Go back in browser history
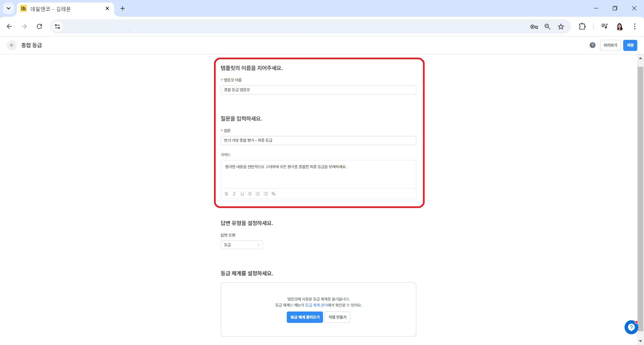This screenshot has width=644, height=345. pyautogui.click(x=9, y=26)
